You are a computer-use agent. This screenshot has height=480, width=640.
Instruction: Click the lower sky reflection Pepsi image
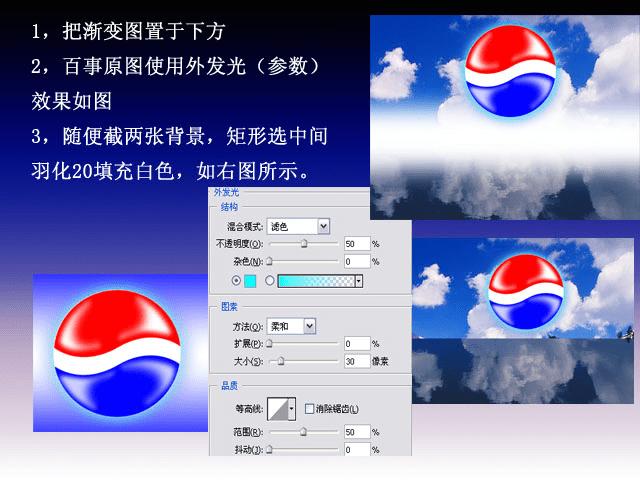pyautogui.click(x=523, y=321)
